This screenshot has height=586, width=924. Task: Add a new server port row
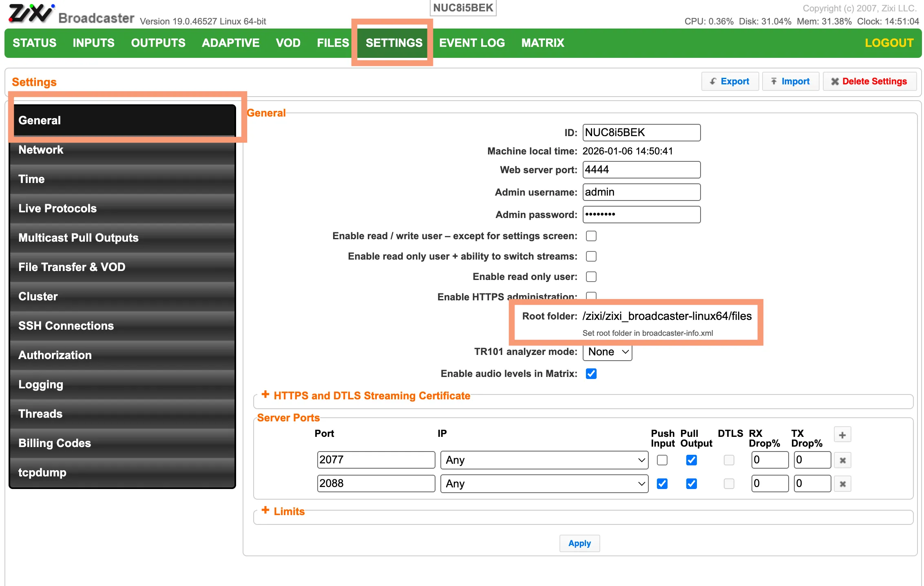tap(842, 435)
